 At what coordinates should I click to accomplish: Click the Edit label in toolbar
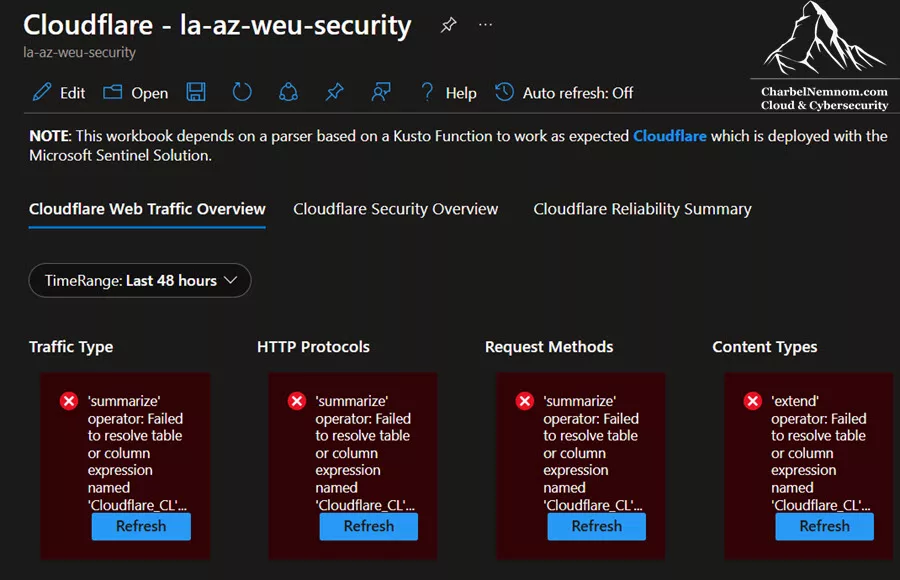(72, 93)
